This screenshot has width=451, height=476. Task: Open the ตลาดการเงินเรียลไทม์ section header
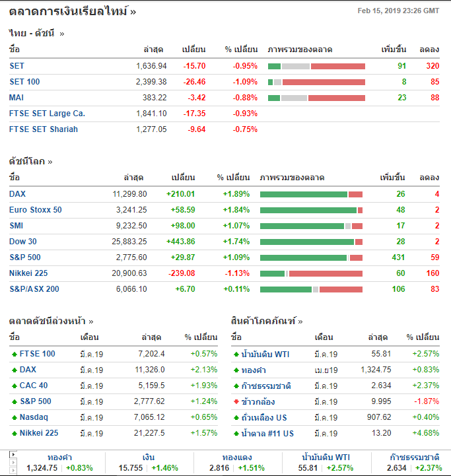73,11
